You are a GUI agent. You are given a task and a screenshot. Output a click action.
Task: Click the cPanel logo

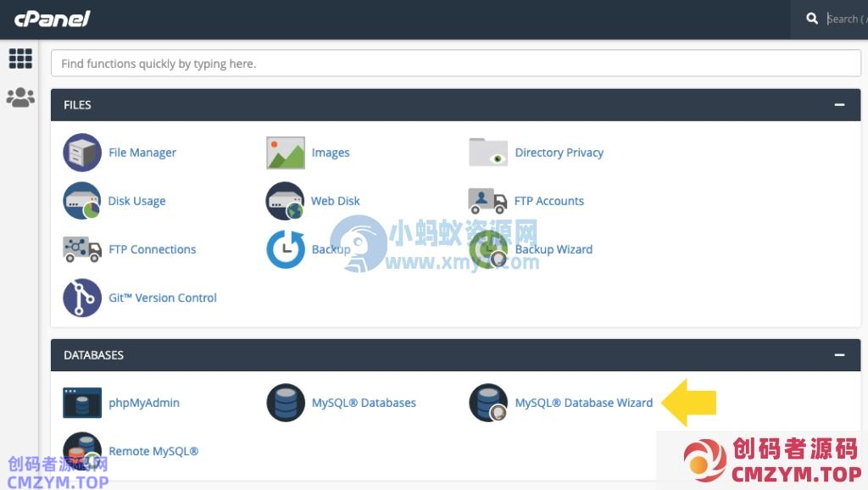point(52,19)
